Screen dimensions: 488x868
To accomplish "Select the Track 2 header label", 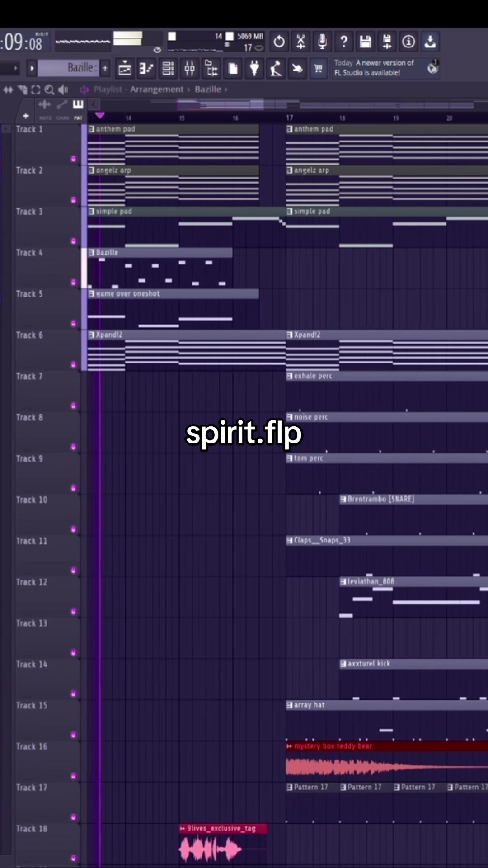I will click(x=29, y=170).
